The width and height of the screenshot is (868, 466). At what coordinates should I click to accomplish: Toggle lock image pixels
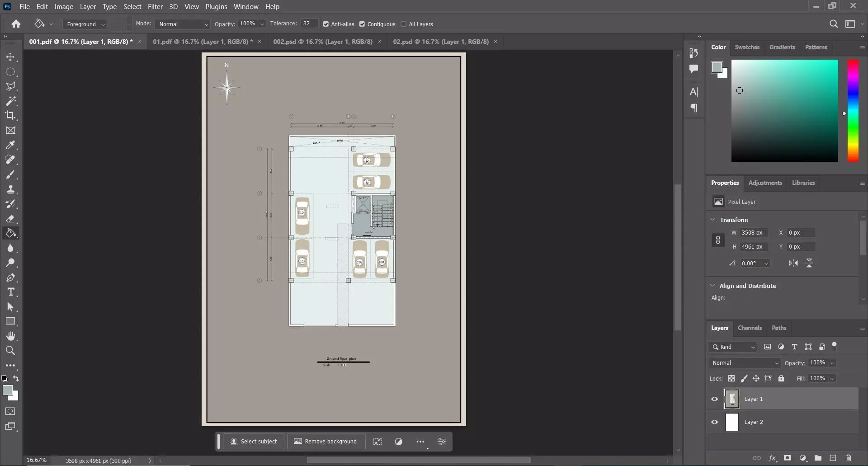[744, 378]
